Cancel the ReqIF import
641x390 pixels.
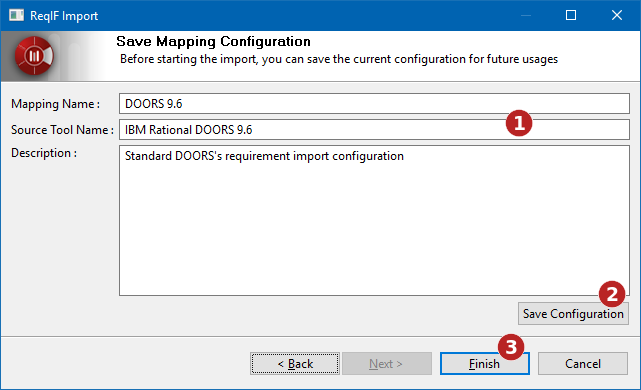pyautogui.click(x=583, y=363)
